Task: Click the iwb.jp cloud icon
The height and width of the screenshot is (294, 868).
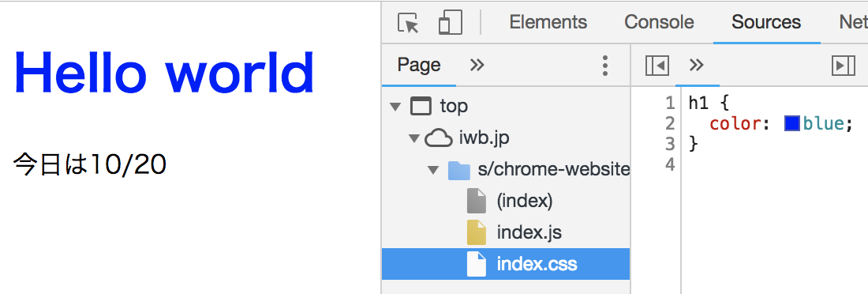Action: pyautogui.click(x=439, y=138)
